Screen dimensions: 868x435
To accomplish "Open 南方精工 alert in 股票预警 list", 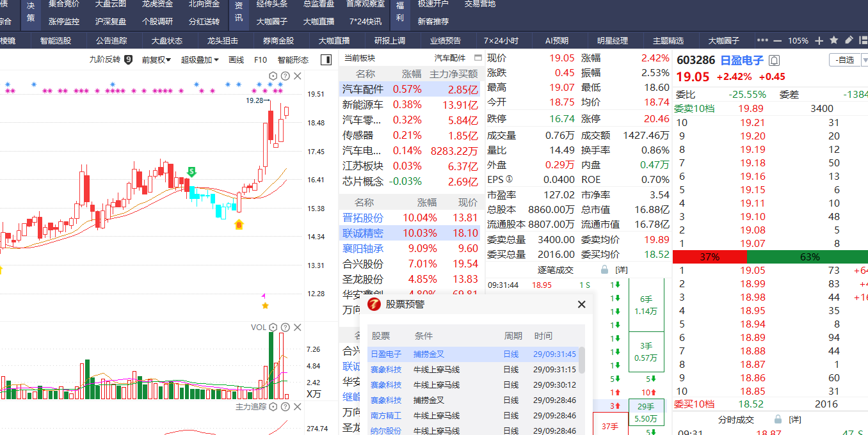I will point(473,415).
